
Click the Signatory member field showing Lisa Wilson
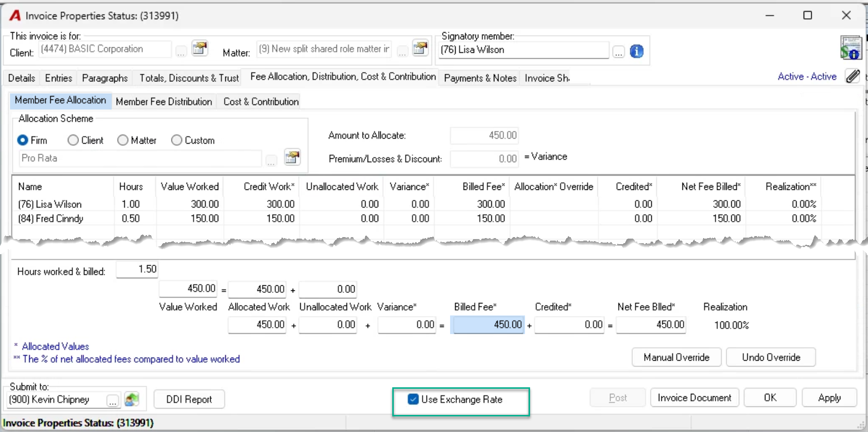(x=524, y=50)
